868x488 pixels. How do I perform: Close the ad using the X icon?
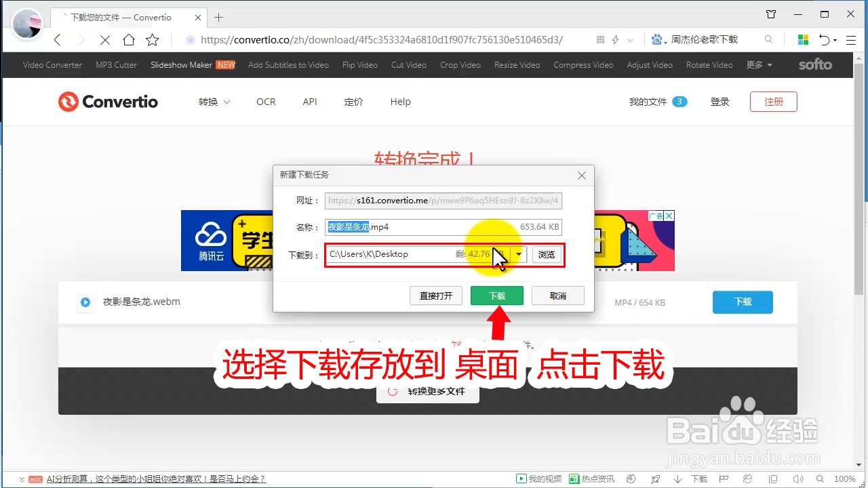pos(669,216)
